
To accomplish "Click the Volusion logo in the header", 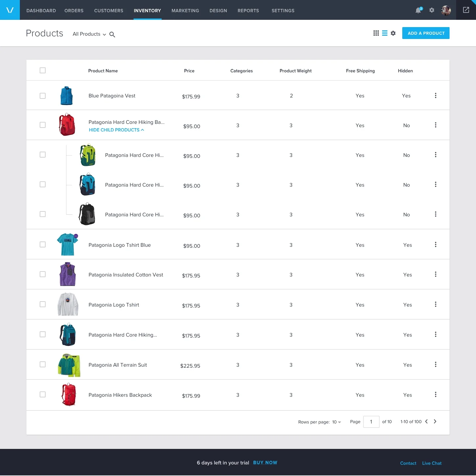I will (10, 10).
